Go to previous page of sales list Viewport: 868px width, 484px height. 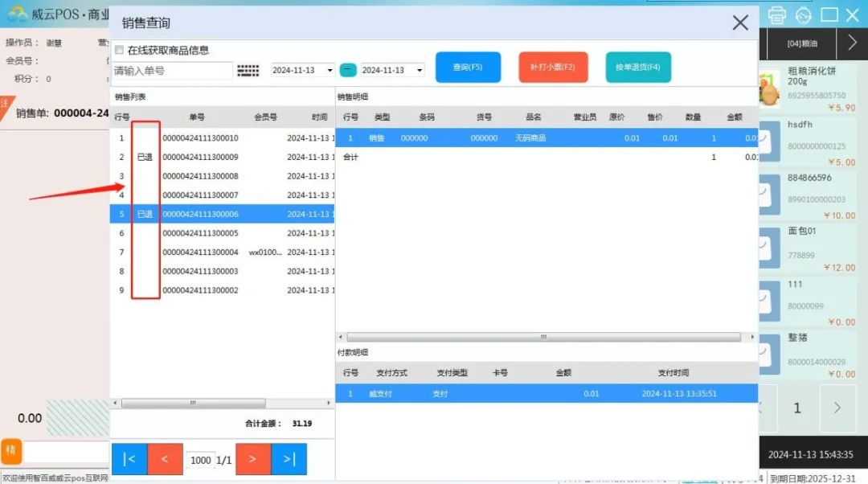pos(165,459)
